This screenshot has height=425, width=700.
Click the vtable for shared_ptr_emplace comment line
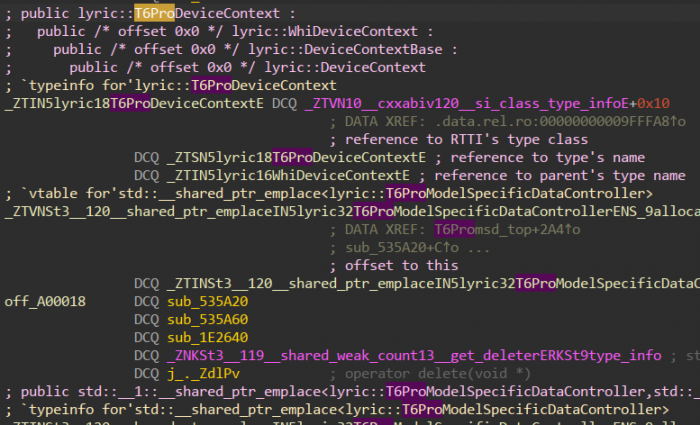329,194
